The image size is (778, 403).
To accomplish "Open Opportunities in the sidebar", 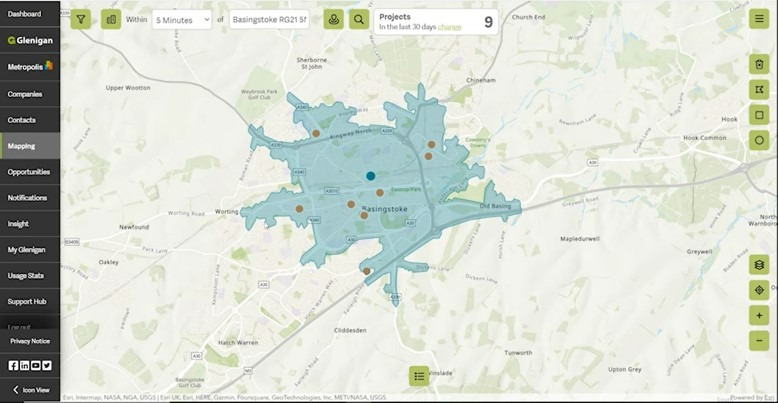I will (x=30, y=172).
